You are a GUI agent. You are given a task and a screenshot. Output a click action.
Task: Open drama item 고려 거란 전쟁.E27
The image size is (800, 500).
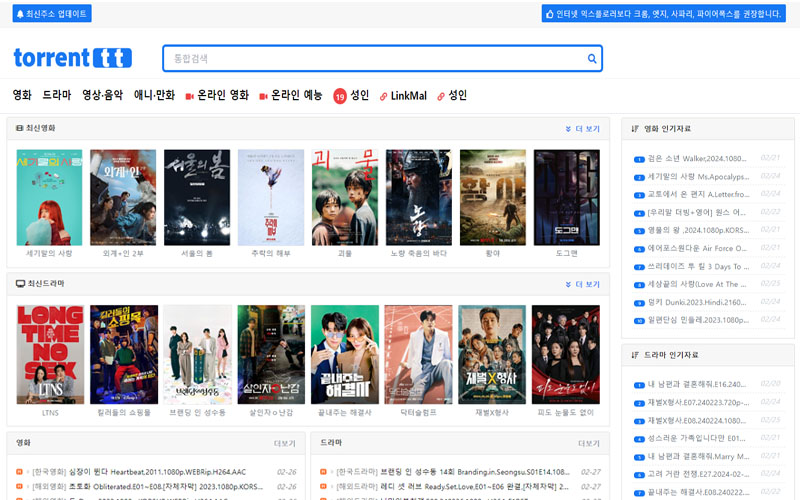[699, 474]
